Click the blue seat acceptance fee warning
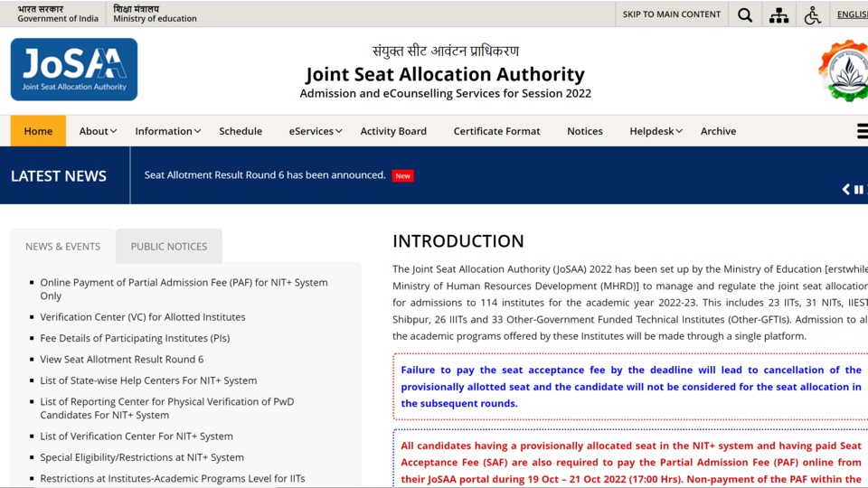Viewport: 868px width, 488px height. 631,387
